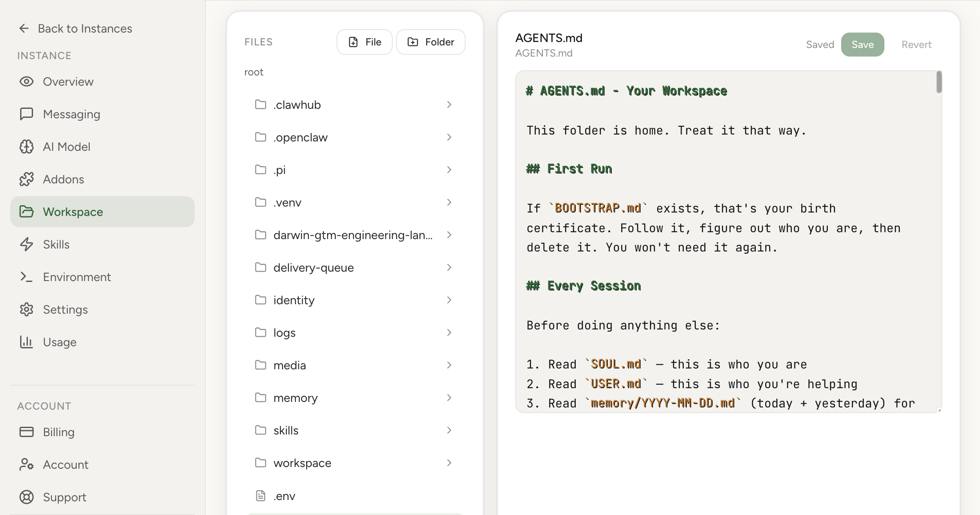Image resolution: width=980 pixels, height=515 pixels.
Task: Open Settings with the gear icon
Action: (x=26, y=309)
